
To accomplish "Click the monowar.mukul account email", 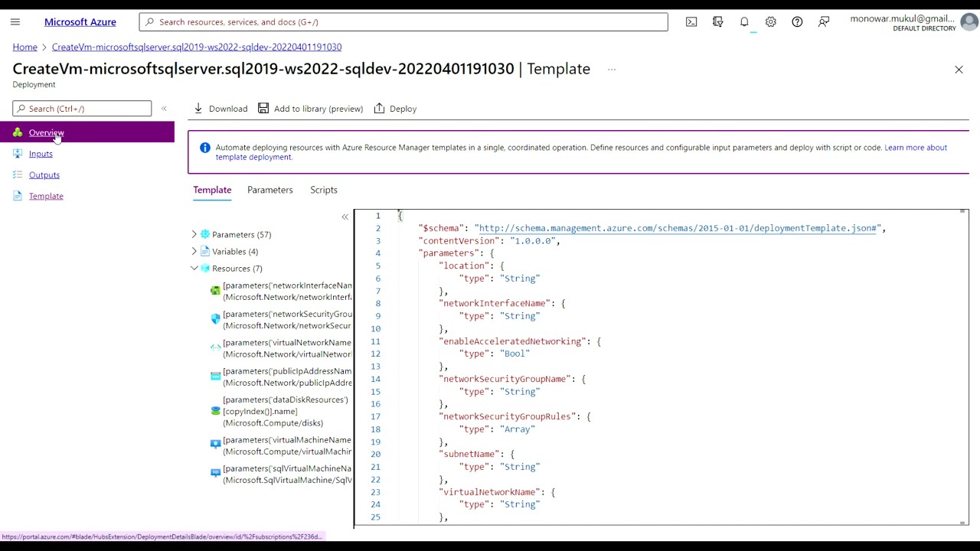I will pos(903,18).
